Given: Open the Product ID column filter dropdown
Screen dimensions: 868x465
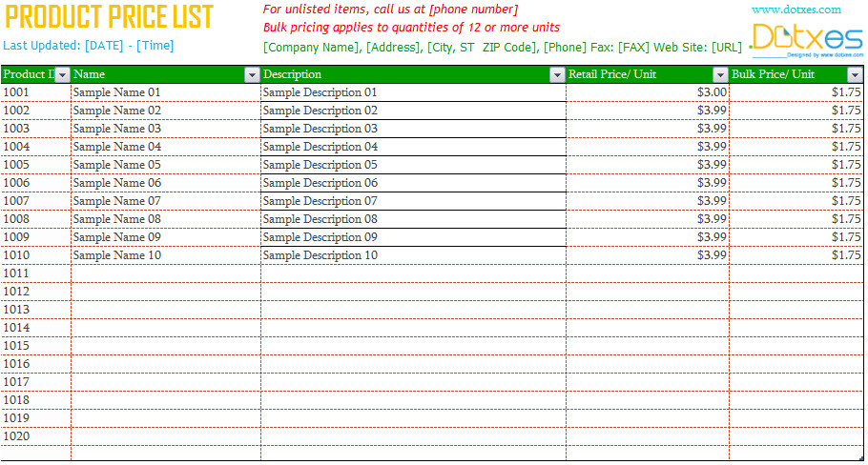Looking at the screenshot, I should coord(63,74).
